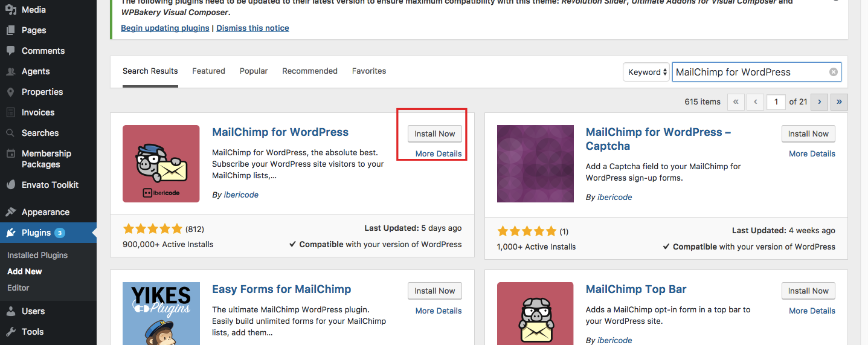Click the Agents people icon
The width and height of the screenshot is (868, 345).
(x=10, y=71)
